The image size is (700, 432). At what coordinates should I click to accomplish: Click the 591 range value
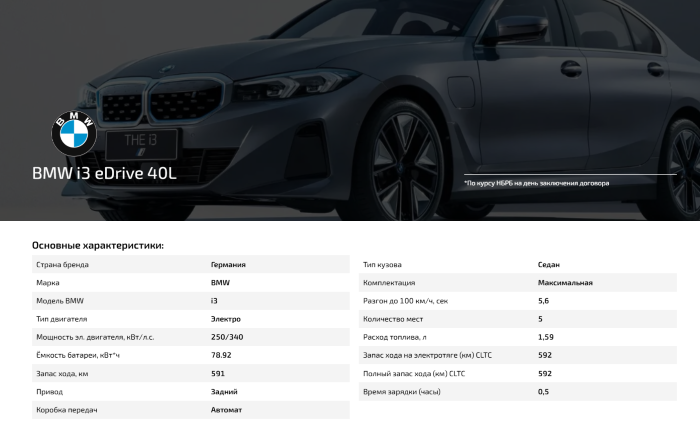tap(218, 374)
